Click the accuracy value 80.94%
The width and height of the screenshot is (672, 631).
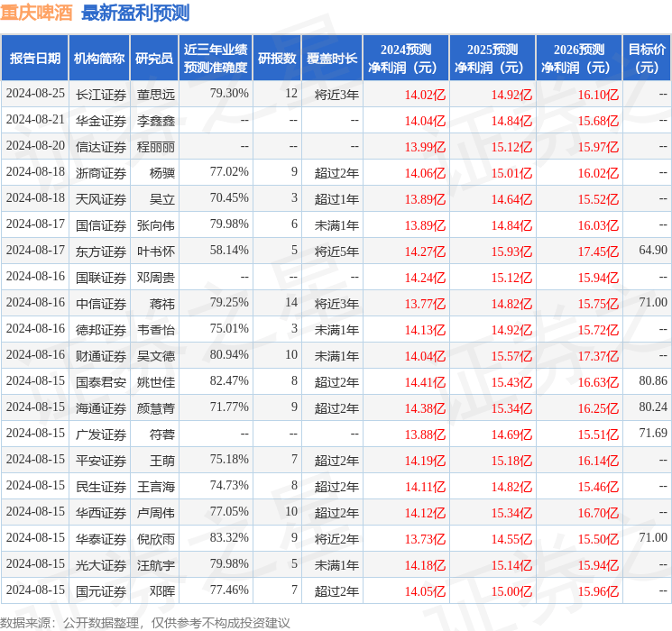pyautogui.click(x=229, y=354)
